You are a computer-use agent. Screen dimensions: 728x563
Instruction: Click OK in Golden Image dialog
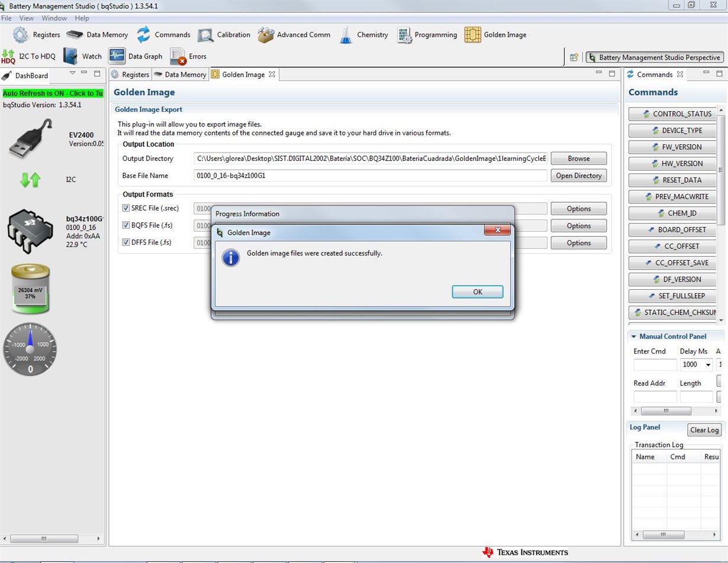[x=478, y=292]
